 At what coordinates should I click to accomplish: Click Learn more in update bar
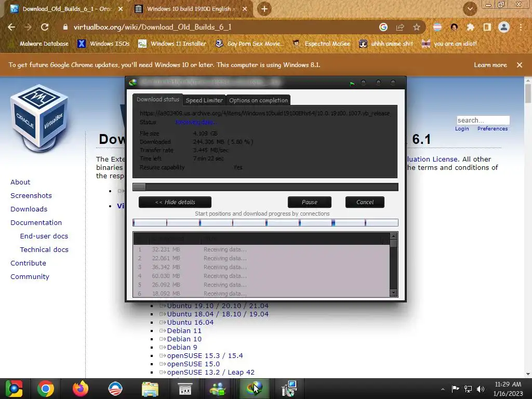tap(490, 65)
